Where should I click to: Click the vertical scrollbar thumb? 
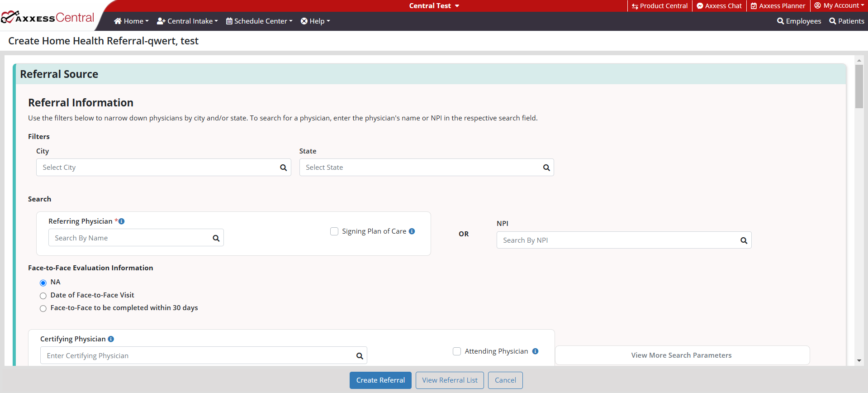(859, 86)
